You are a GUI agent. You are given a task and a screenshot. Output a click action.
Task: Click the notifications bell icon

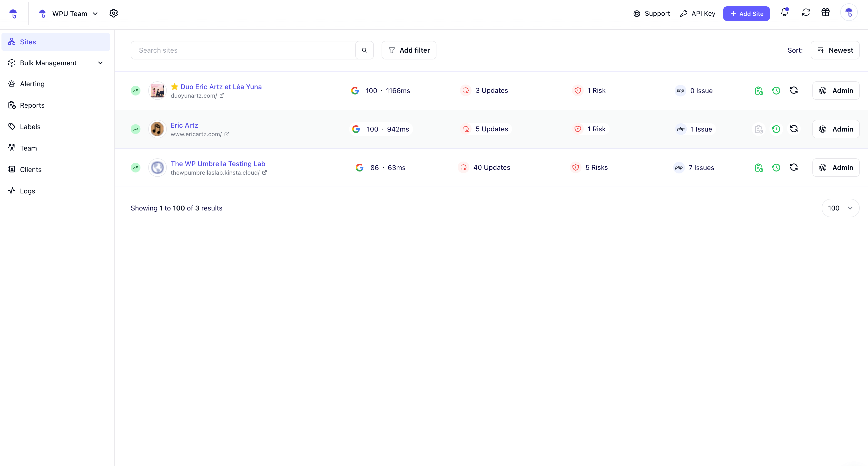[x=784, y=13]
